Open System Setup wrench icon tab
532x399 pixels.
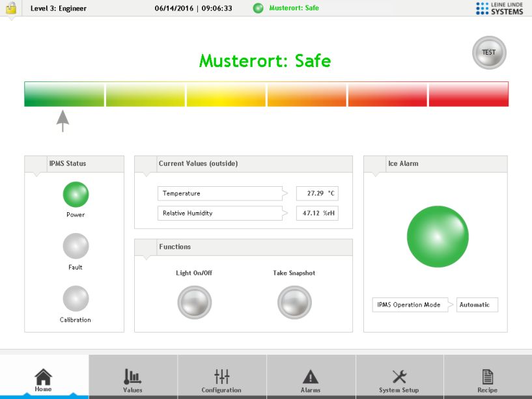pos(399,379)
